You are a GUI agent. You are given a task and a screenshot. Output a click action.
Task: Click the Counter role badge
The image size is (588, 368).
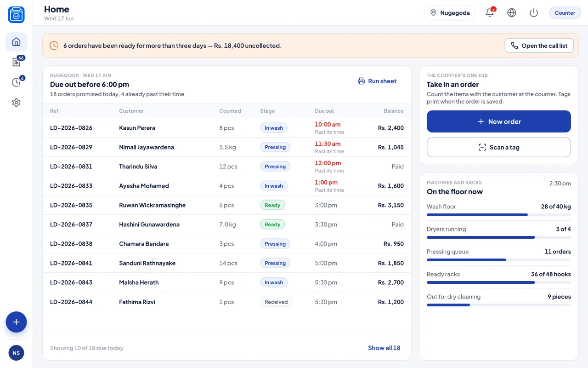pyautogui.click(x=565, y=13)
